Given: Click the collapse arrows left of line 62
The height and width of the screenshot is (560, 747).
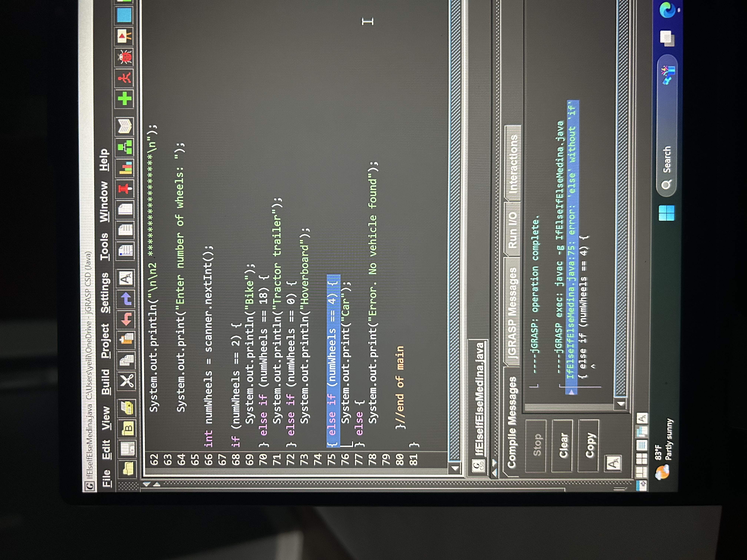Looking at the screenshot, I should click(x=151, y=484).
